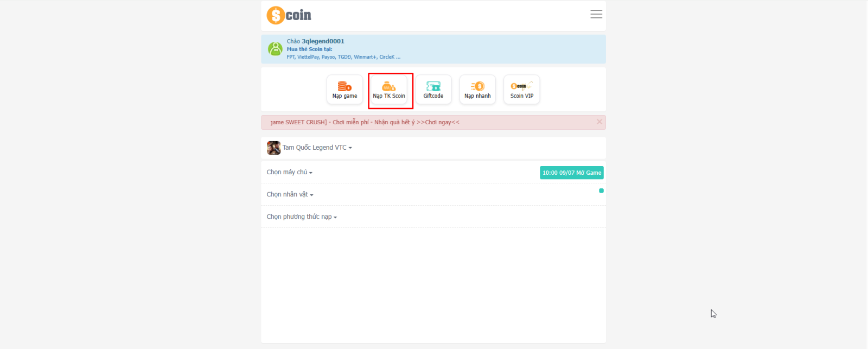868x349 pixels.
Task: Click the Scoin logo
Action: coord(289,15)
